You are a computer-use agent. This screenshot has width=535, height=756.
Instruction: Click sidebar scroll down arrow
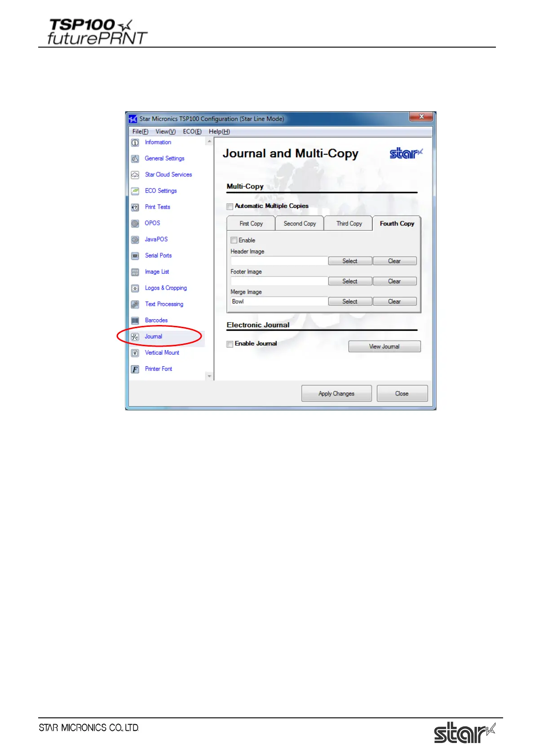[x=209, y=376]
